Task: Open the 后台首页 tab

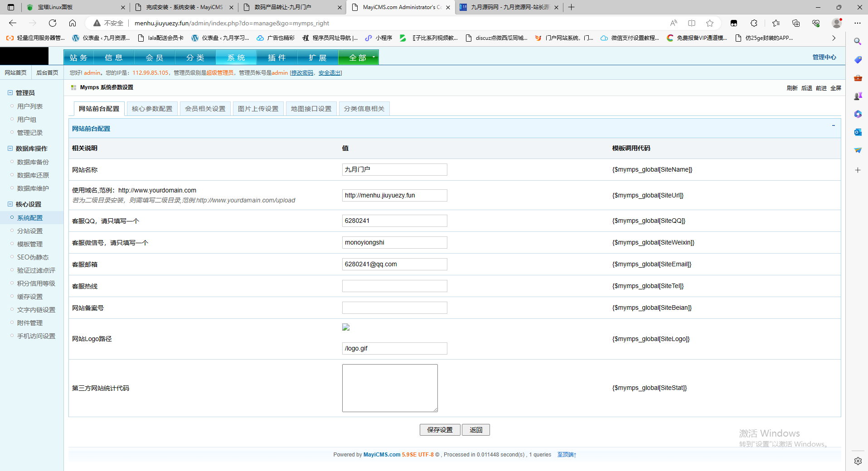Action: coord(47,73)
